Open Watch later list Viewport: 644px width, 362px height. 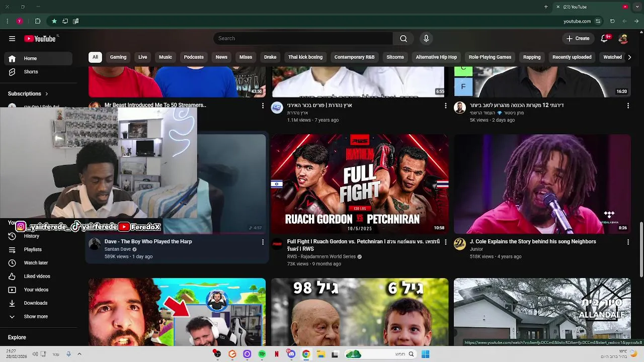point(38,263)
